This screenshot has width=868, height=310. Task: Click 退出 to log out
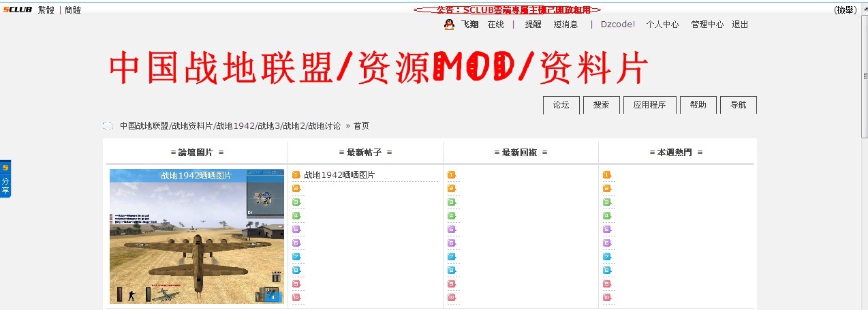740,25
